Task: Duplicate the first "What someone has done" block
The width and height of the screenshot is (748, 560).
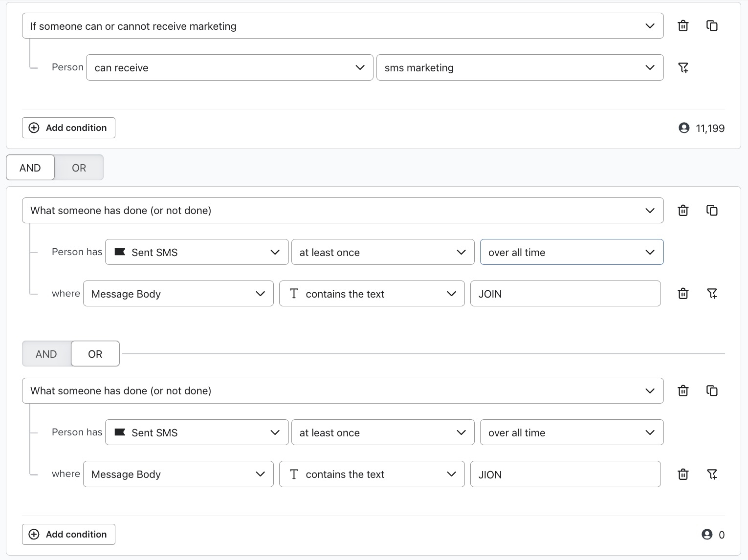Action: pos(712,210)
